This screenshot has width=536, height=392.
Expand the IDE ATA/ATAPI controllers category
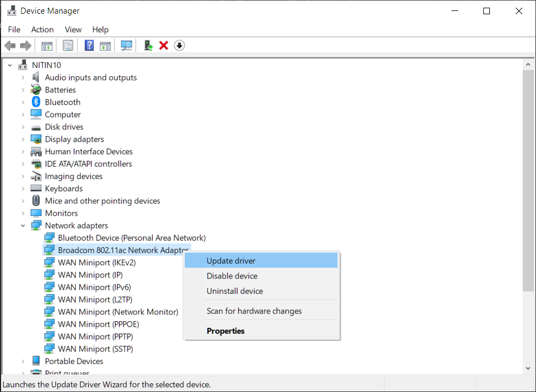tap(23, 164)
